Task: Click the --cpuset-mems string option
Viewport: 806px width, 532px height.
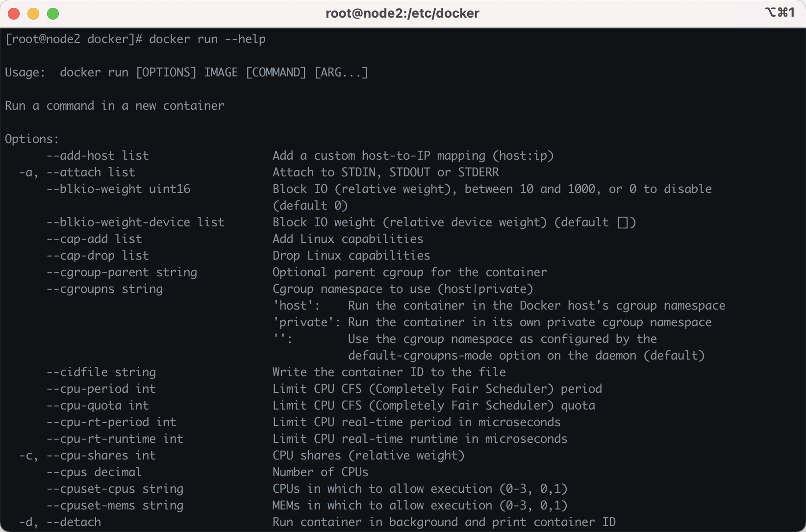Action: click(115, 506)
